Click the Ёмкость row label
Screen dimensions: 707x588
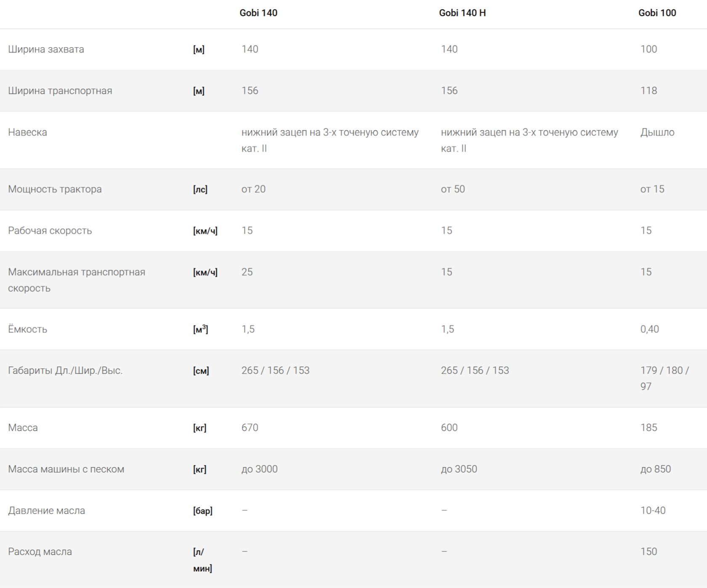pos(27,329)
